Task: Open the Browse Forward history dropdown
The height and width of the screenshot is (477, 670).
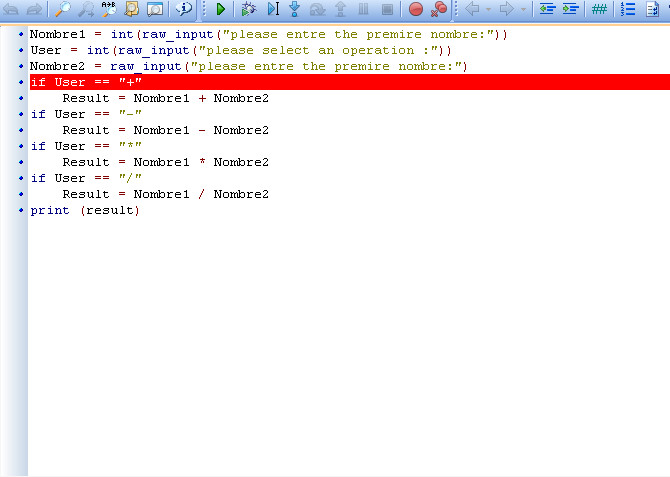Action: click(x=523, y=9)
